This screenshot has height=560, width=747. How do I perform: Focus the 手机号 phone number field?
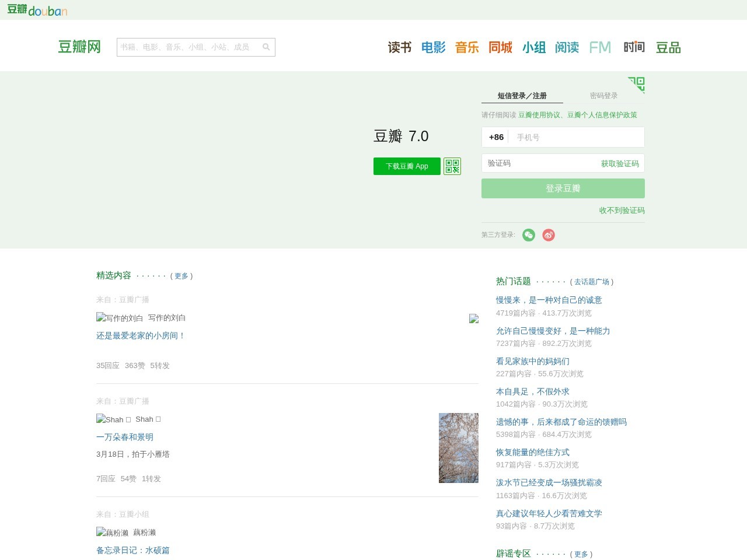(578, 137)
